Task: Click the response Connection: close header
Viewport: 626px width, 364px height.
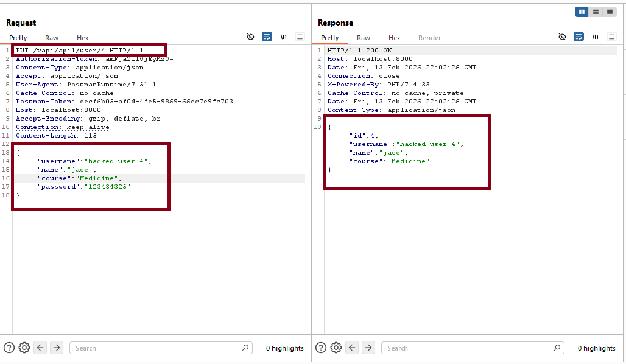Action: [364, 76]
